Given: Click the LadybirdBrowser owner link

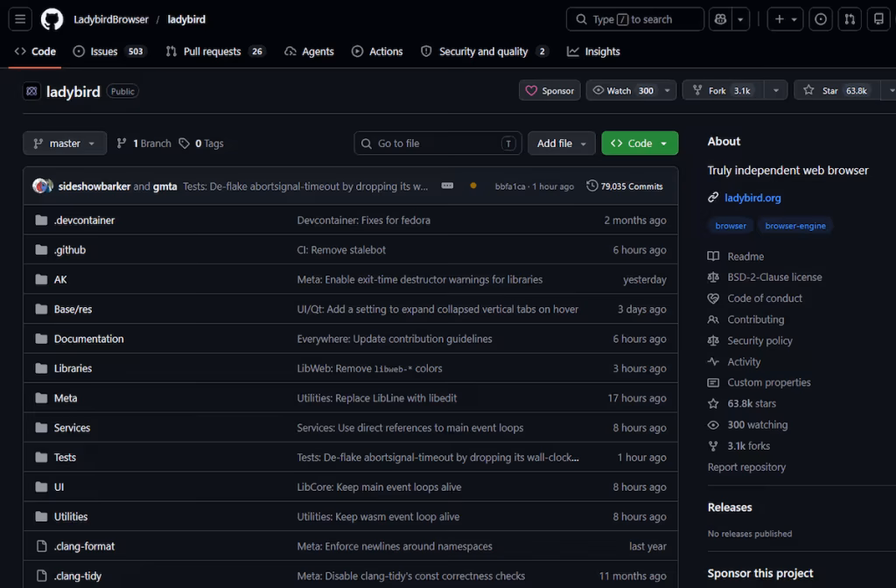Looking at the screenshot, I should click(111, 19).
